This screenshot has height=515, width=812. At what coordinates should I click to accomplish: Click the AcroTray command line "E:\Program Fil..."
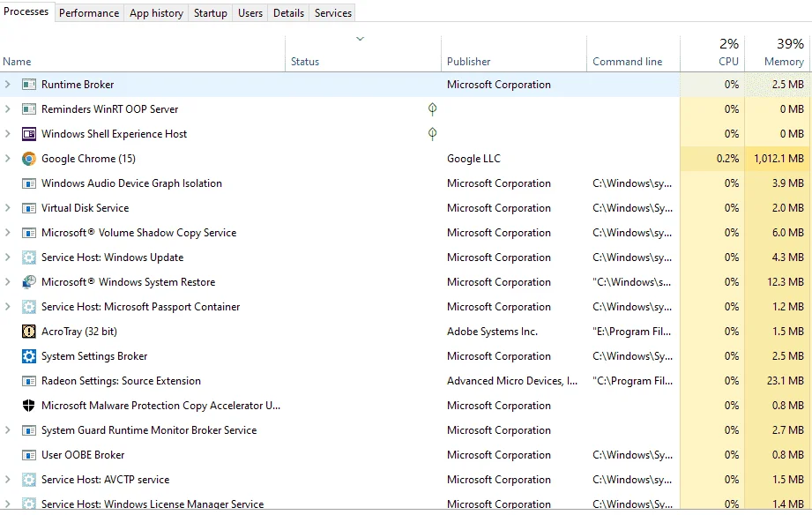click(632, 332)
